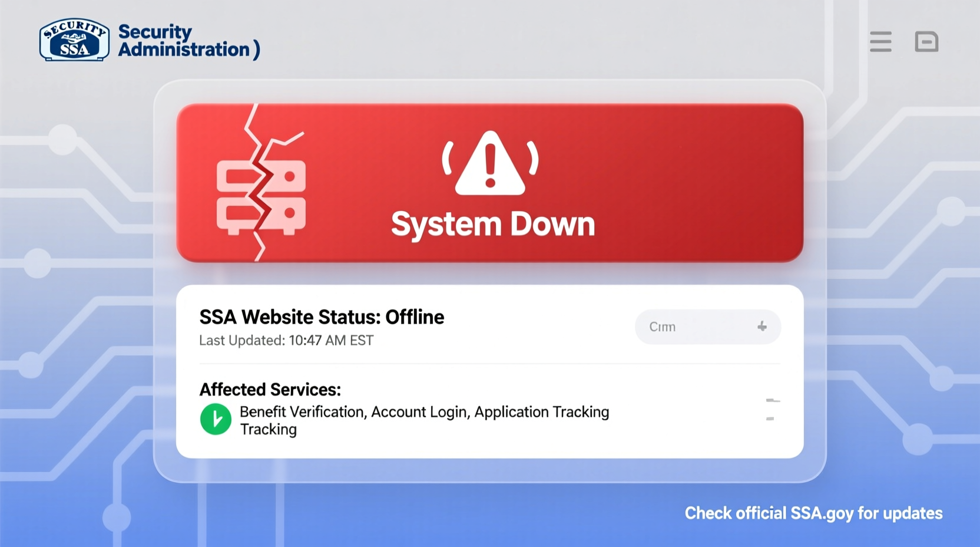Select the Benefit Verification service entry
The image size is (980, 547).
[300, 411]
